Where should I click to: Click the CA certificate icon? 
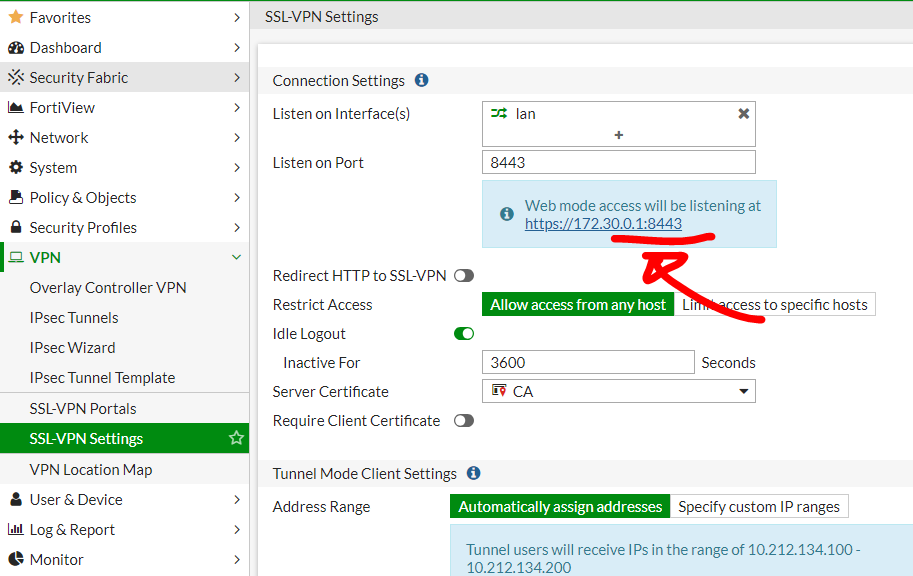tap(499, 391)
